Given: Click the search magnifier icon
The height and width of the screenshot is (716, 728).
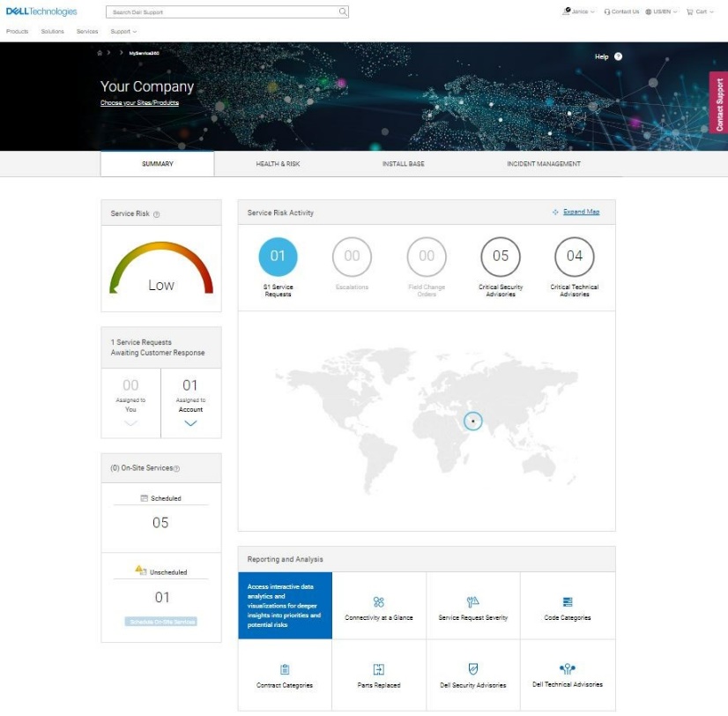Looking at the screenshot, I should click(343, 12).
